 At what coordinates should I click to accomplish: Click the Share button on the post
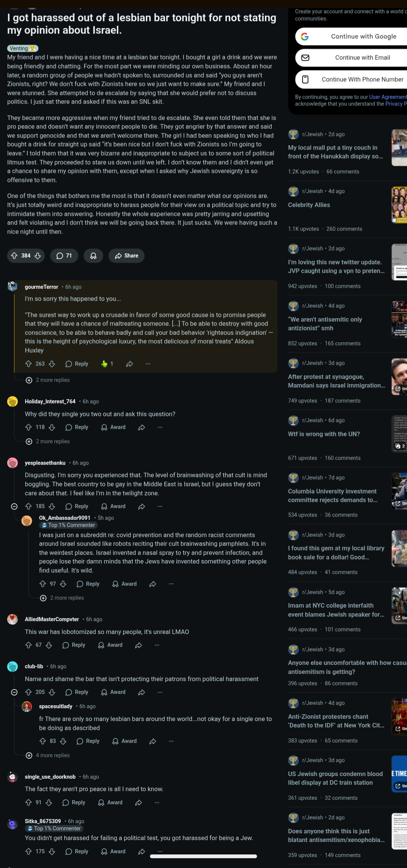click(x=127, y=256)
